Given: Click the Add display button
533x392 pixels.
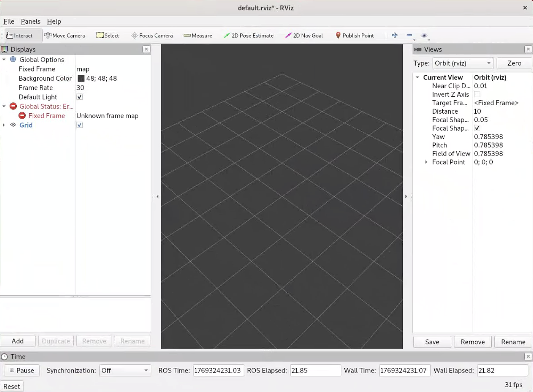Looking at the screenshot, I should (18, 341).
